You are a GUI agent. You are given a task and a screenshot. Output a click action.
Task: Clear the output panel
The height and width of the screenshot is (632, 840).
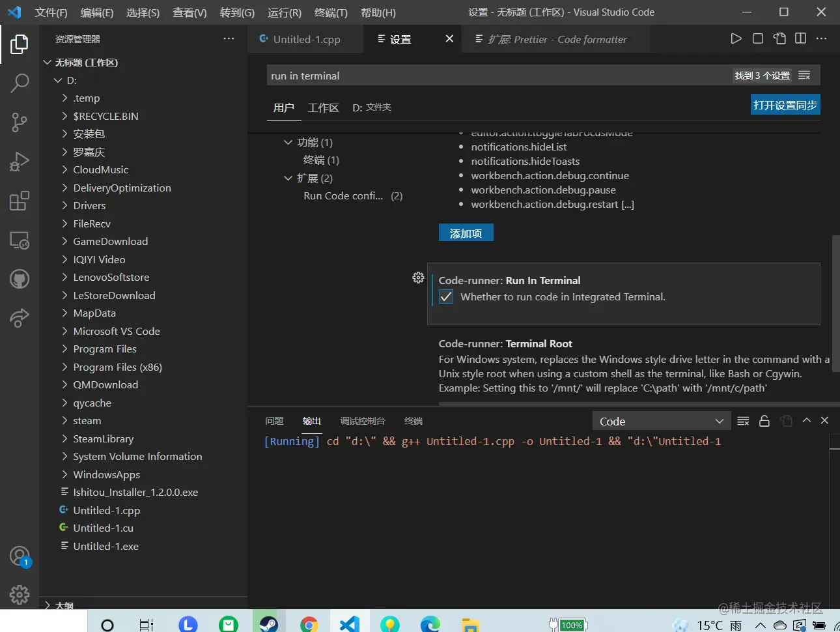[743, 421]
